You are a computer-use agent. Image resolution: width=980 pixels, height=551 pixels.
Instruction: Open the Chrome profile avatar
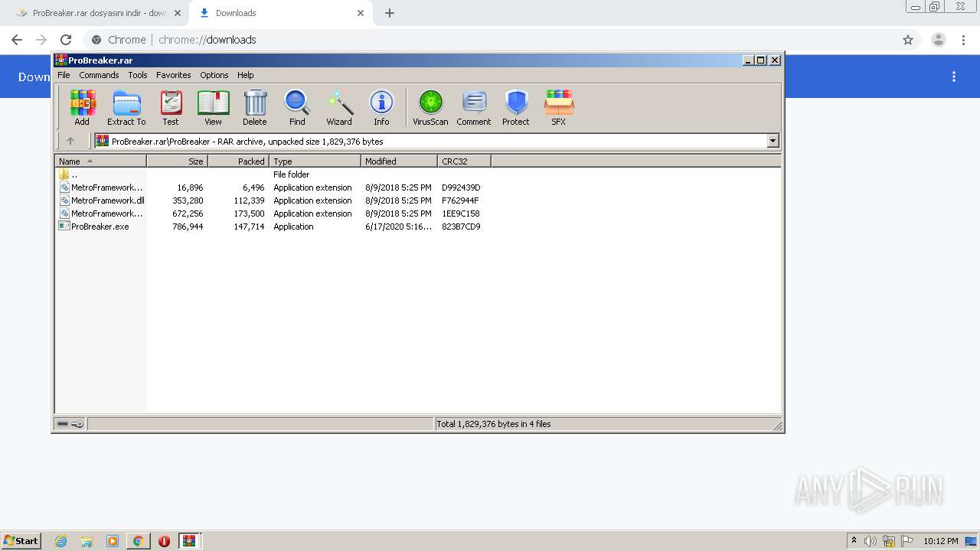pos(939,40)
